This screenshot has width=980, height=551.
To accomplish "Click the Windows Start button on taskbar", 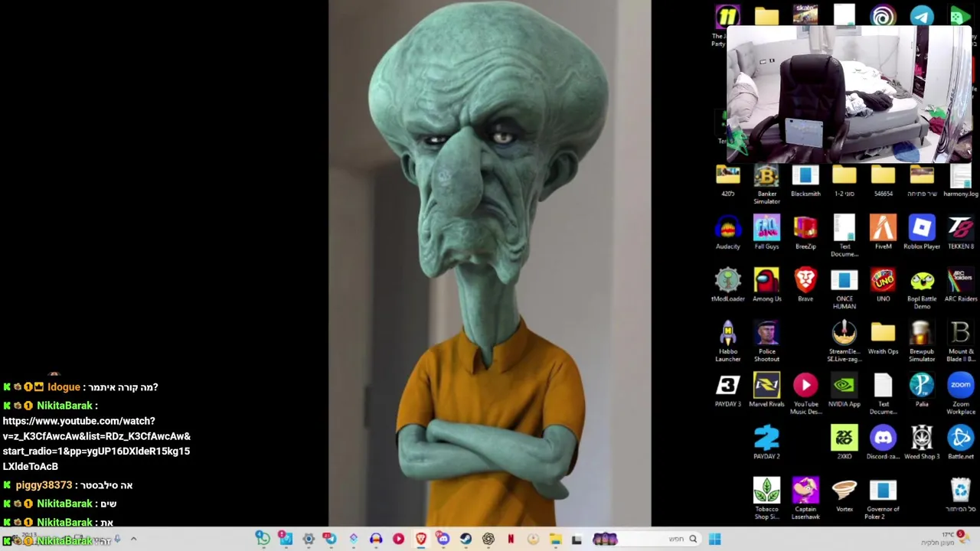I will pos(714,539).
